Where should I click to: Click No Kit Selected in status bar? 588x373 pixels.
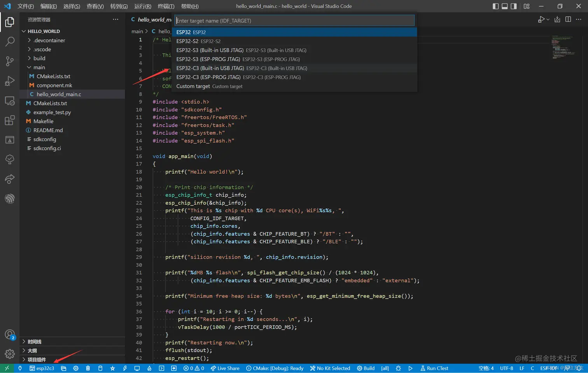point(330,368)
